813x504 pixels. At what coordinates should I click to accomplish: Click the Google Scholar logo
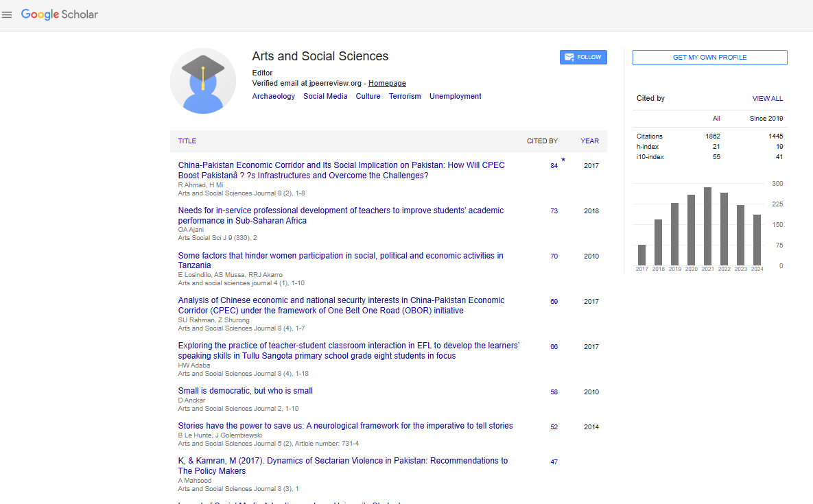coord(60,14)
